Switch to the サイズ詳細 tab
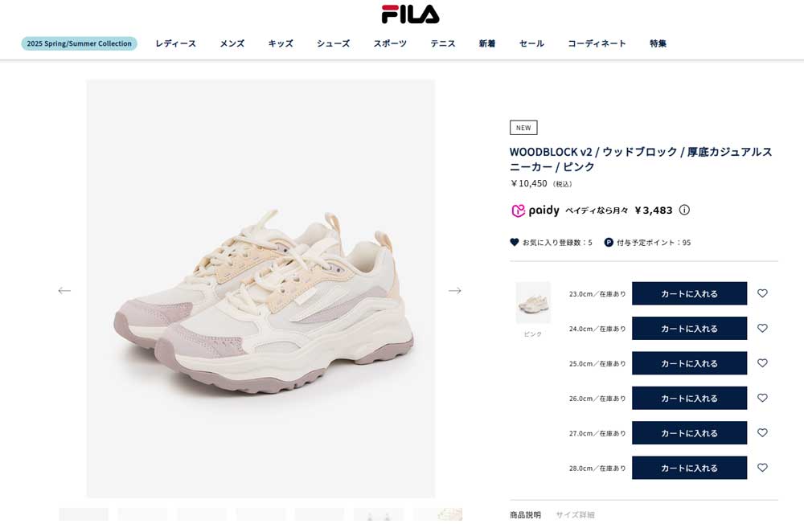The width and height of the screenshot is (804, 532). coord(576,514)
